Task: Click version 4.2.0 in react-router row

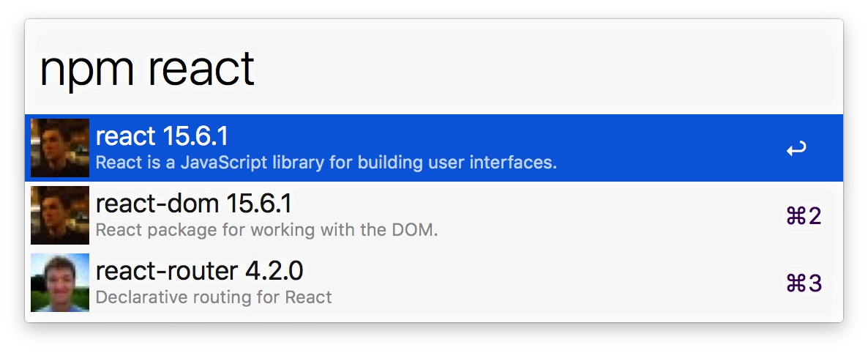Action: (x=274, y=271)
